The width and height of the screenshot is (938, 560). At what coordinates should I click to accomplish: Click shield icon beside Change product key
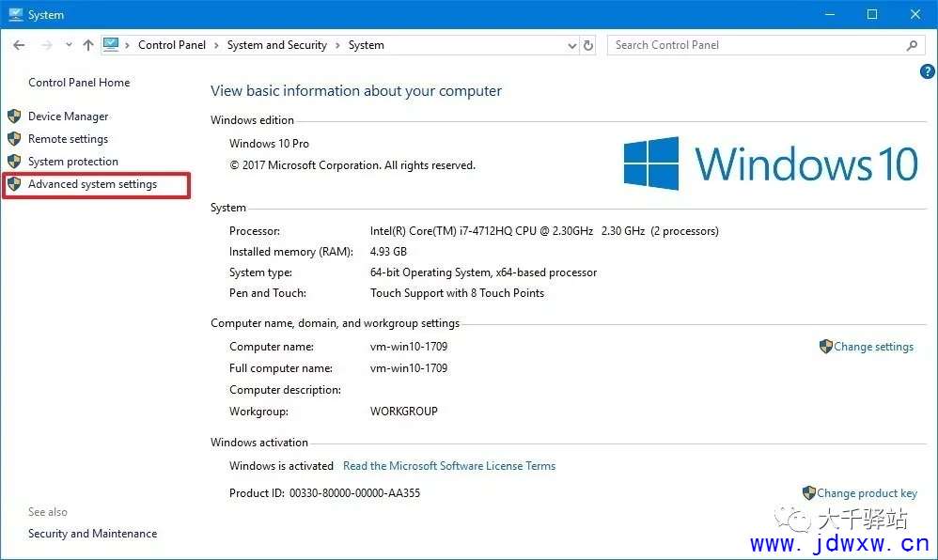point(809,493)
